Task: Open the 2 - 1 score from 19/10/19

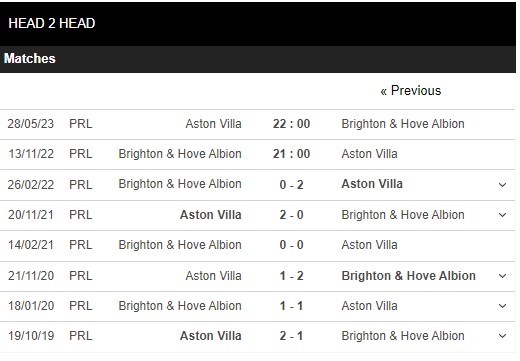Action: click(x=291, y=336)
